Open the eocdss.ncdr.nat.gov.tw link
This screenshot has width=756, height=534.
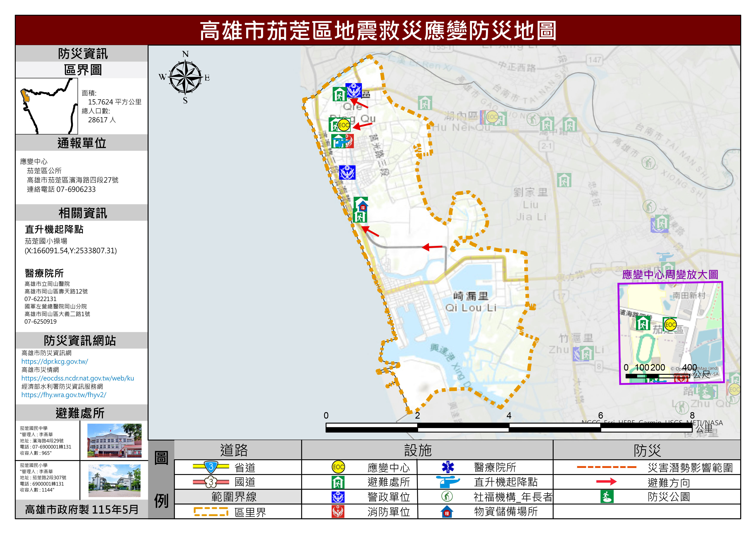coord(78,378)
